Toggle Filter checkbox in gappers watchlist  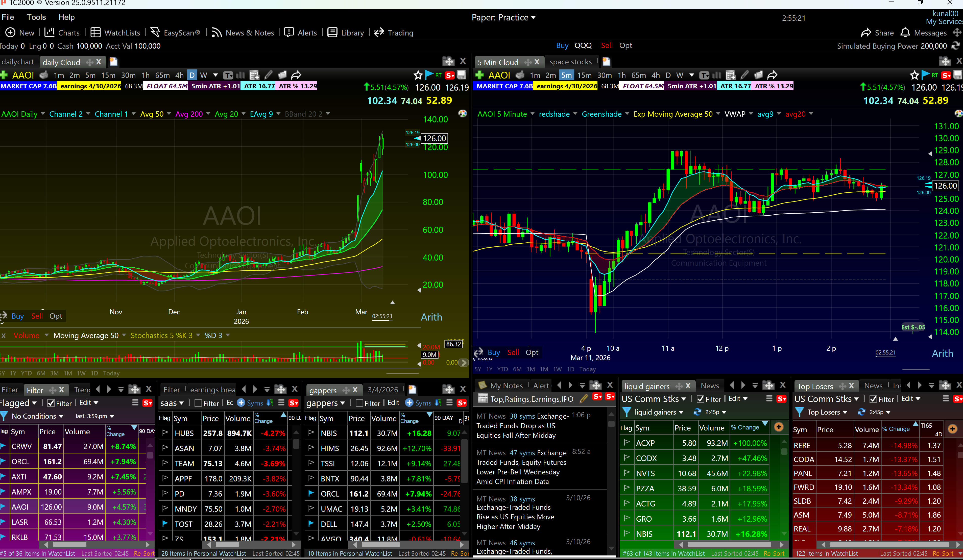coord(359,403)
